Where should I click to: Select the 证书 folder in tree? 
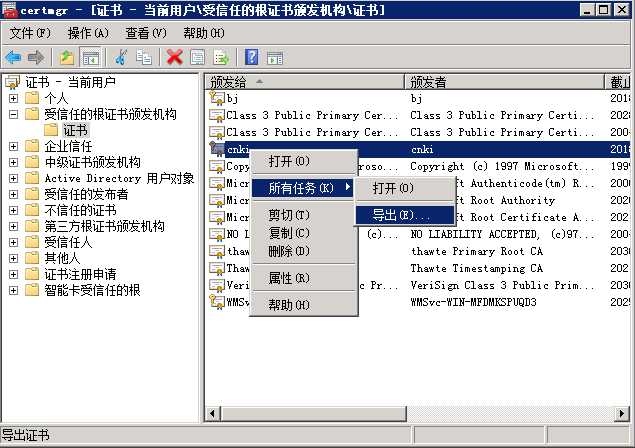75,130
